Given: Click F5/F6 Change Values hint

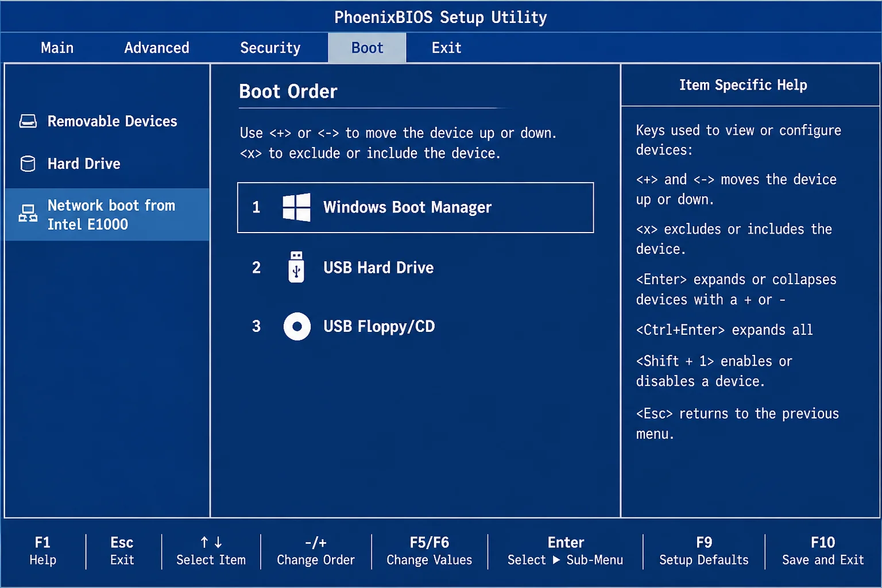Looking at the screenshot, I should [x=430, y=551].
